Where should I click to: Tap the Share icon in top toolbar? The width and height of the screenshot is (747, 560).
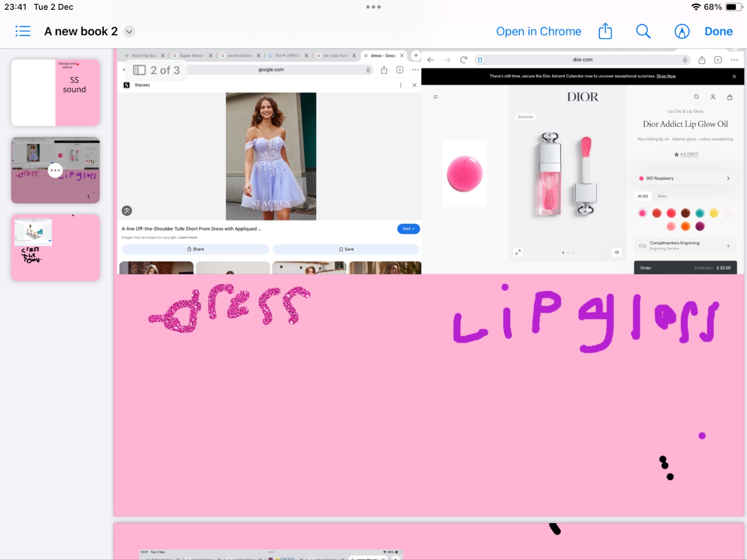tap(605, 31)
